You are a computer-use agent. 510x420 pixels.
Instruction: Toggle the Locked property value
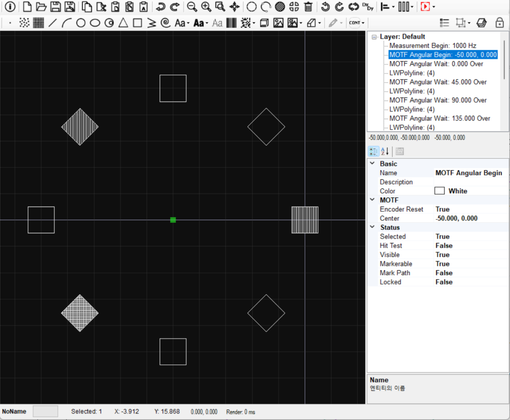tap(444, 282)
